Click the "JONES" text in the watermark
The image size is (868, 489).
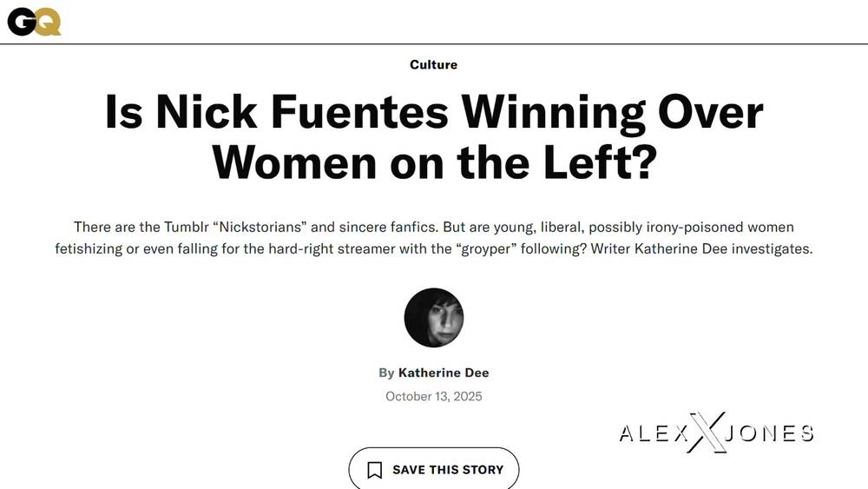coord(770,433)
